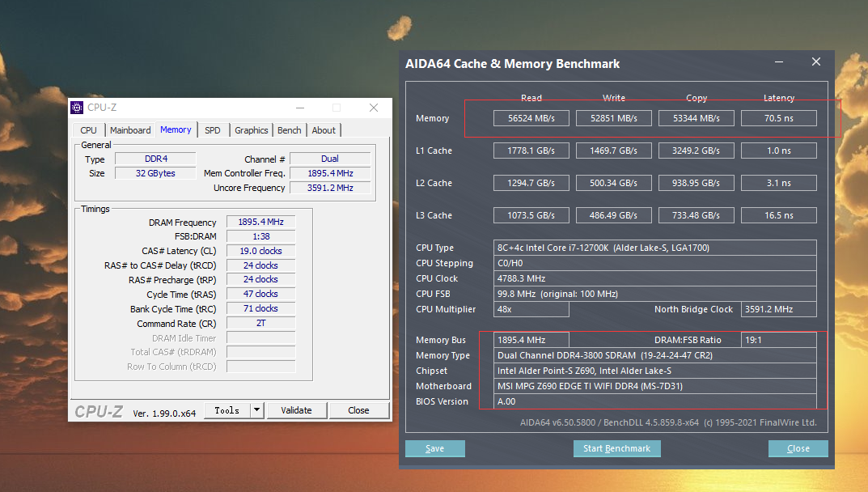The image size is (868, 492).
Task: Go to the Graphics tab
Action: 252,130
